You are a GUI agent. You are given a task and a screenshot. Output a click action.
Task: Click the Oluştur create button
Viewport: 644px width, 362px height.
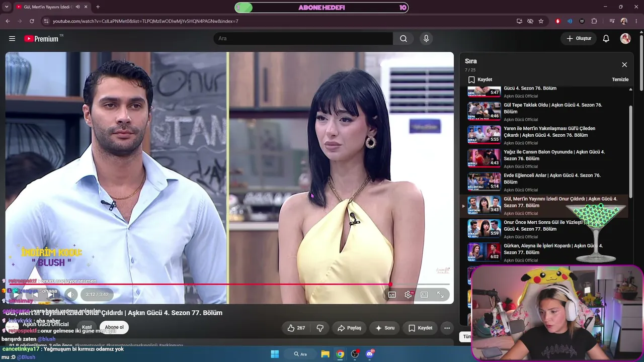point(579,39)
